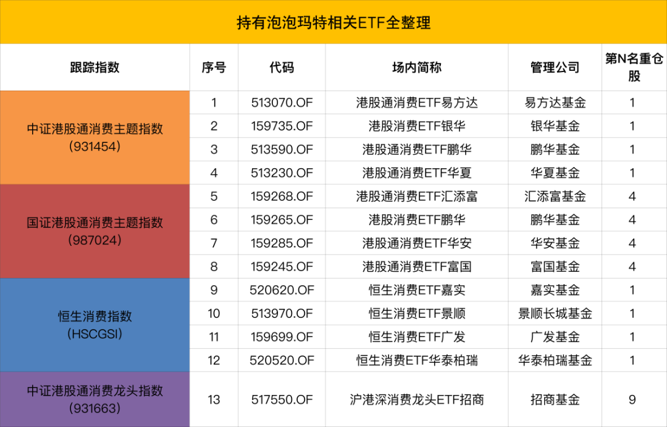
Task: Select the 沪港深消费龙头ETF招商 cell
Action: [x=418, y=399]
